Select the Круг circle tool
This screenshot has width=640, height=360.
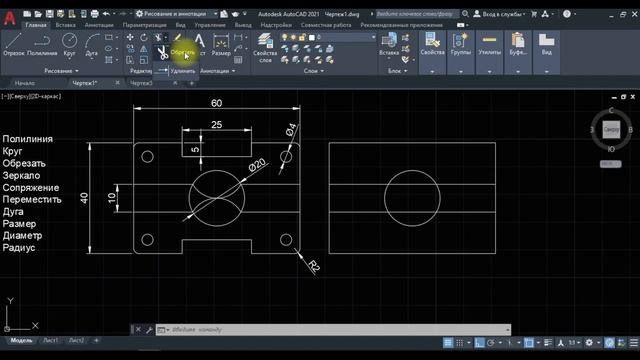69,45
